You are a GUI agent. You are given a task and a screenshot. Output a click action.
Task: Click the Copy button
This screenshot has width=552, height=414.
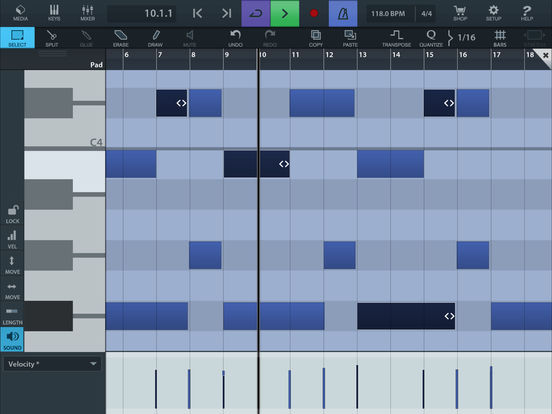(315, 38)
